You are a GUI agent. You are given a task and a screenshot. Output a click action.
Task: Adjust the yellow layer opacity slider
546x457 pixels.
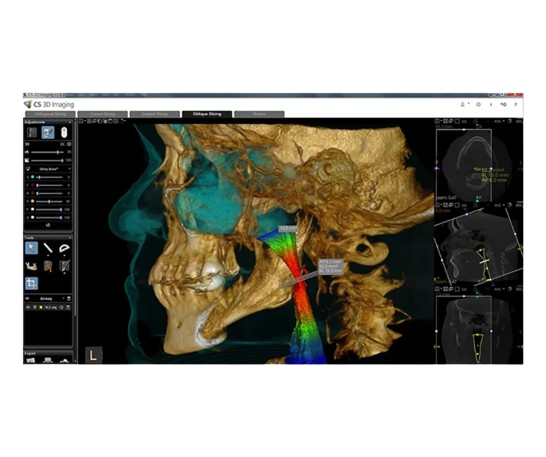click(49, 201)
